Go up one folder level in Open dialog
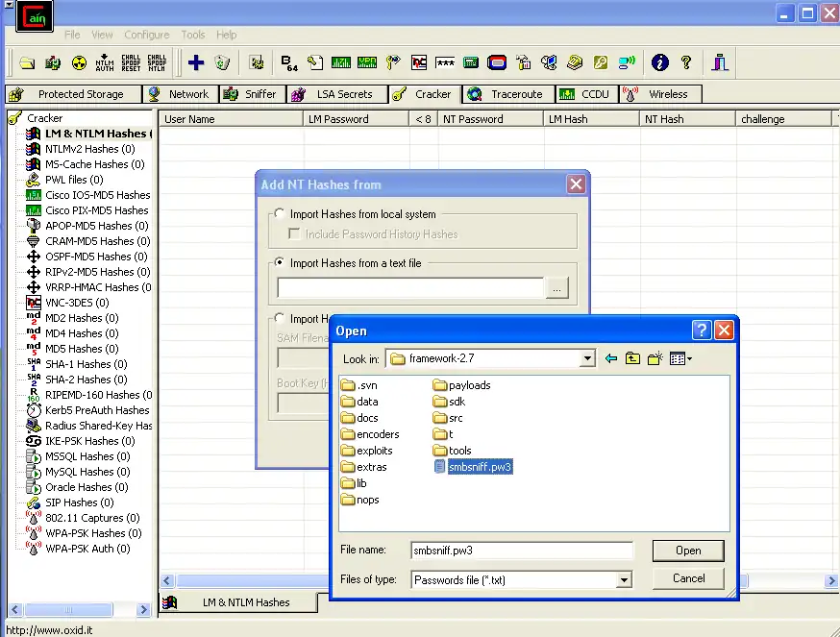The image size is (840, 637). click(632, 358)
